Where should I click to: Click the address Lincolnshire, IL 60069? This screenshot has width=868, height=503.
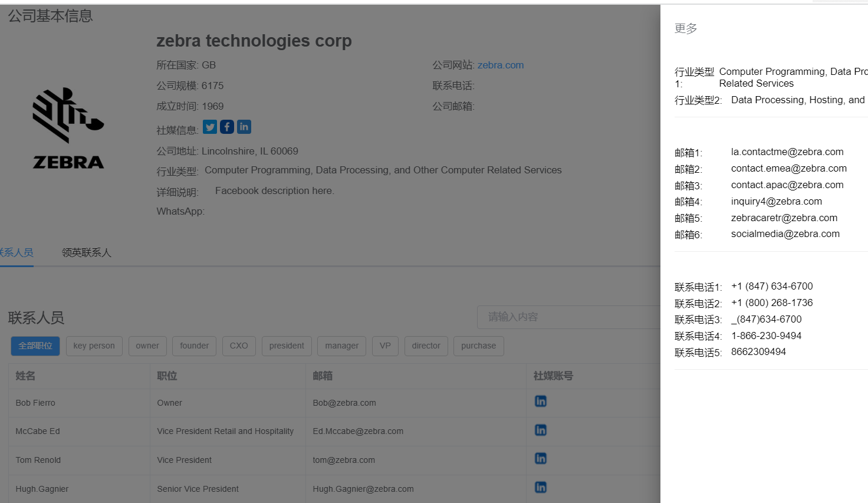coord(250,152)
